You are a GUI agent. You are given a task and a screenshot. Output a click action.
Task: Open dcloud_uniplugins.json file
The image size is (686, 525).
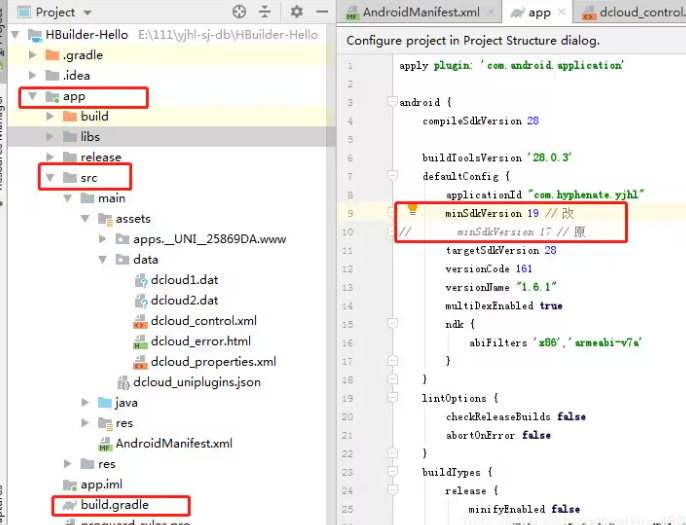197,382
